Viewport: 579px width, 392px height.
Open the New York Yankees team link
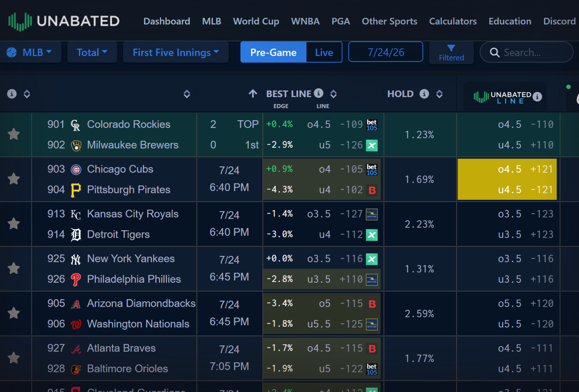131,259
